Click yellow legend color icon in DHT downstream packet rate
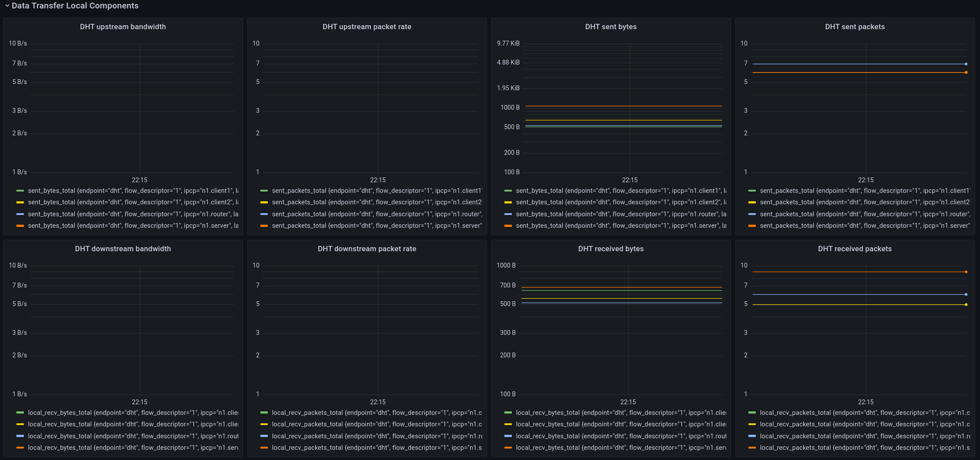This screenshot has width=980, height=460. click(x=264, y=424)
